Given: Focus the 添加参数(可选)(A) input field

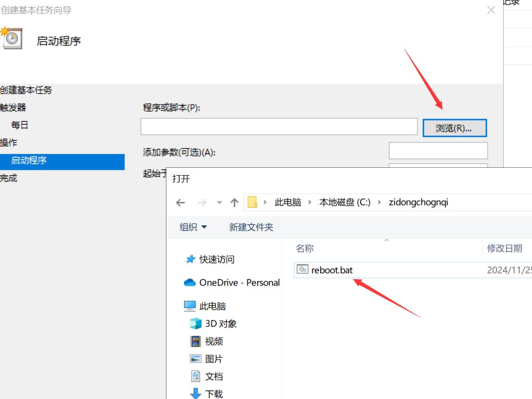Looking at the screenshot, I should (x=438, y=151).
